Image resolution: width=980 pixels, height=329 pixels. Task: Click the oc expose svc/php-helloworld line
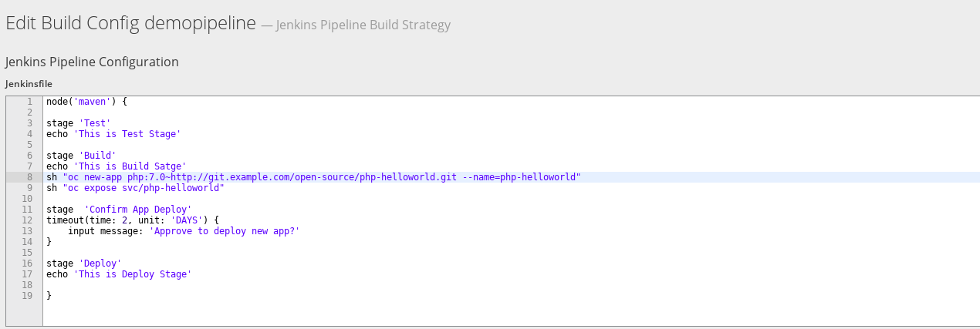[135, 187]
